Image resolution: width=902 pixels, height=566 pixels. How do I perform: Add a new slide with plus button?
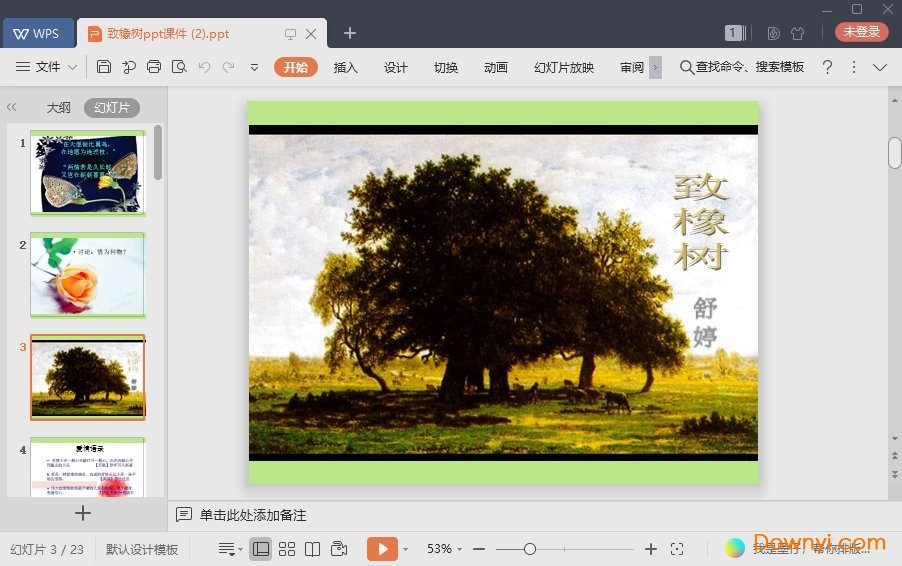pyautogui.click(x=83, y=513)
